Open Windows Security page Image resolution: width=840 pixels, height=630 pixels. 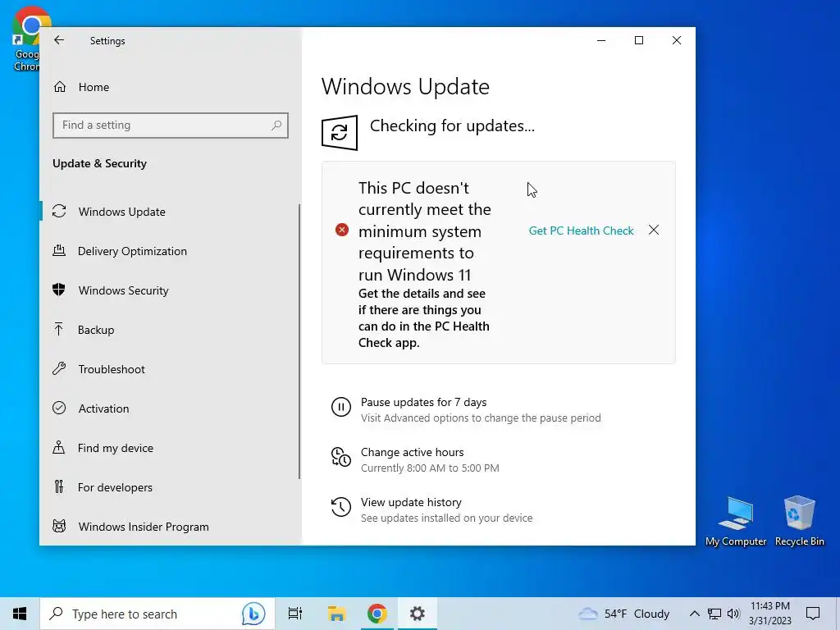(x=169, y=290)
